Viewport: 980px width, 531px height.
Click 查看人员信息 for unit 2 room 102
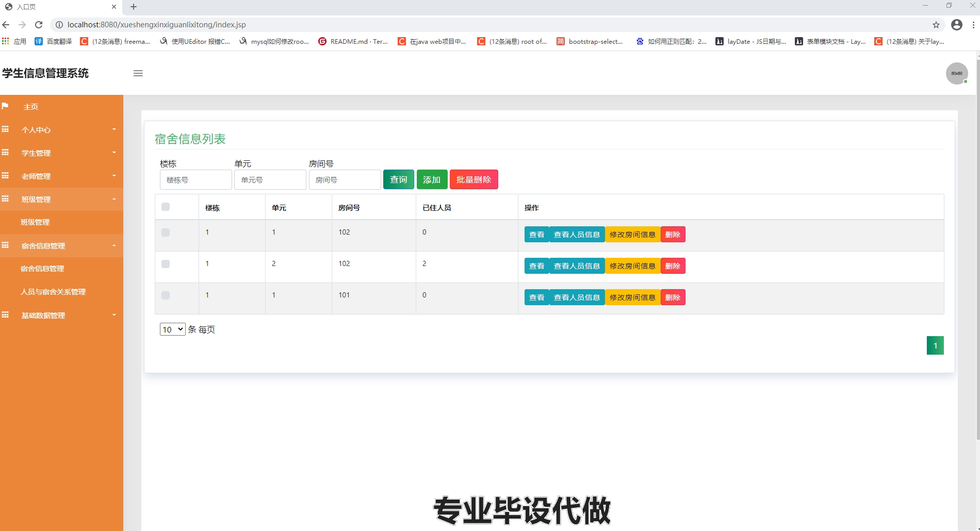577,266
